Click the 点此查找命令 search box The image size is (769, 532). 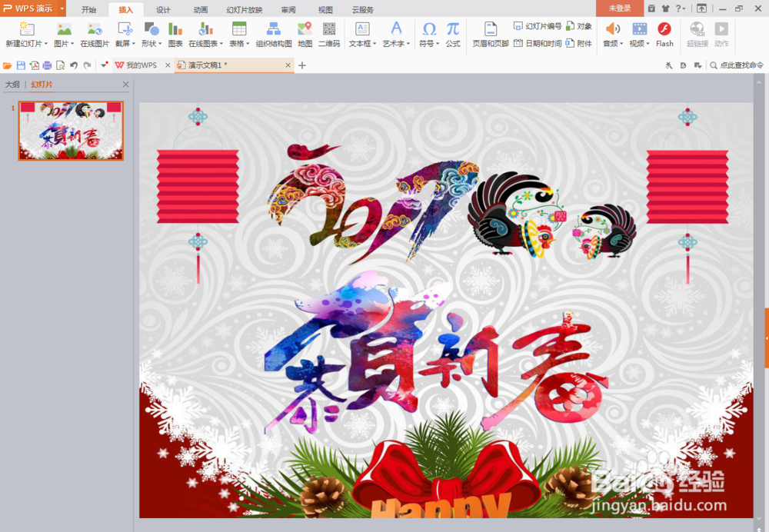(737, 65)
